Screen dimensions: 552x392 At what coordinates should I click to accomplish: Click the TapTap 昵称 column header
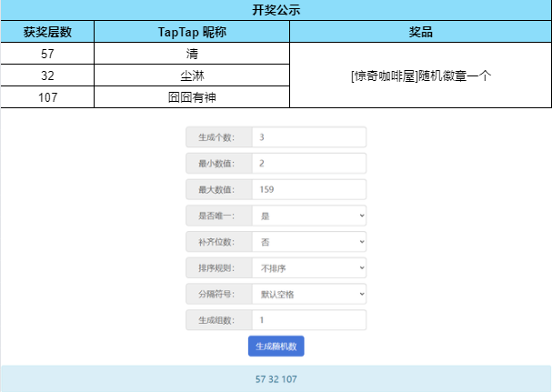pos(192,32)
